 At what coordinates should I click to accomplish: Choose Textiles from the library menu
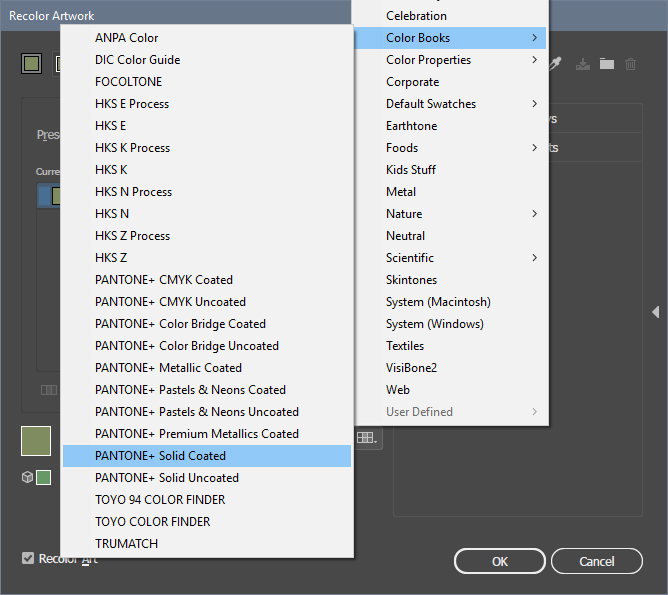(x=452, y=346)
